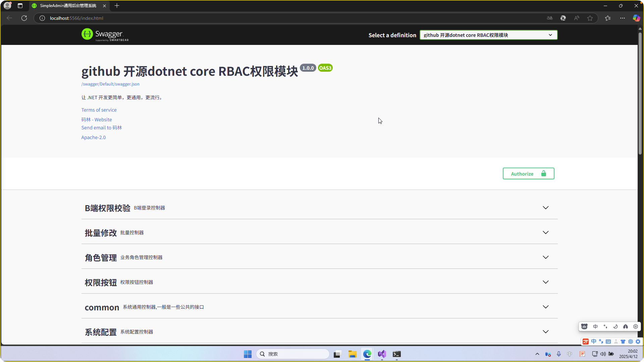Click the Authorize button

coord(528,174)
